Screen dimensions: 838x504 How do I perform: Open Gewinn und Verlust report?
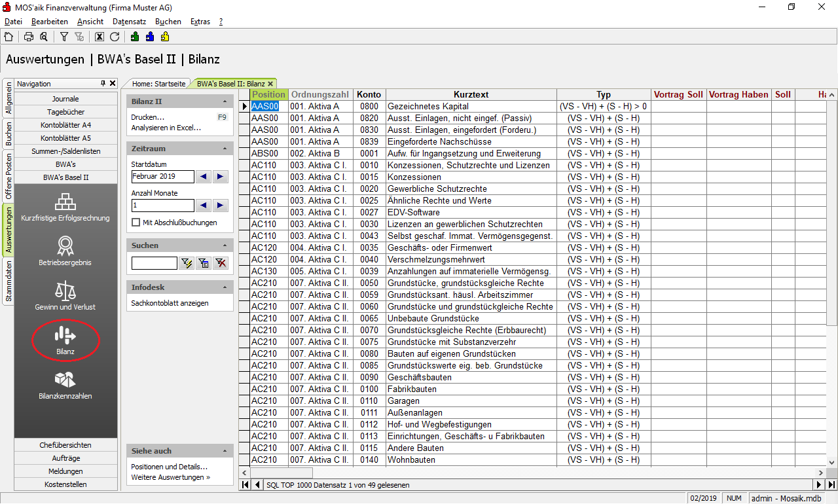click(x=65, y=296)
